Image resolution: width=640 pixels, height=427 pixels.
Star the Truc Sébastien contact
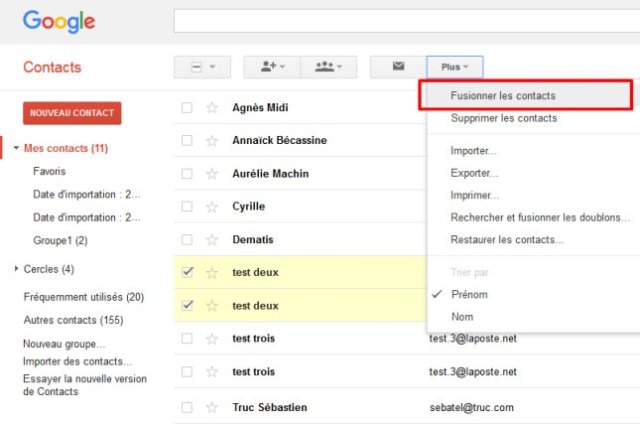coord(211,407)
